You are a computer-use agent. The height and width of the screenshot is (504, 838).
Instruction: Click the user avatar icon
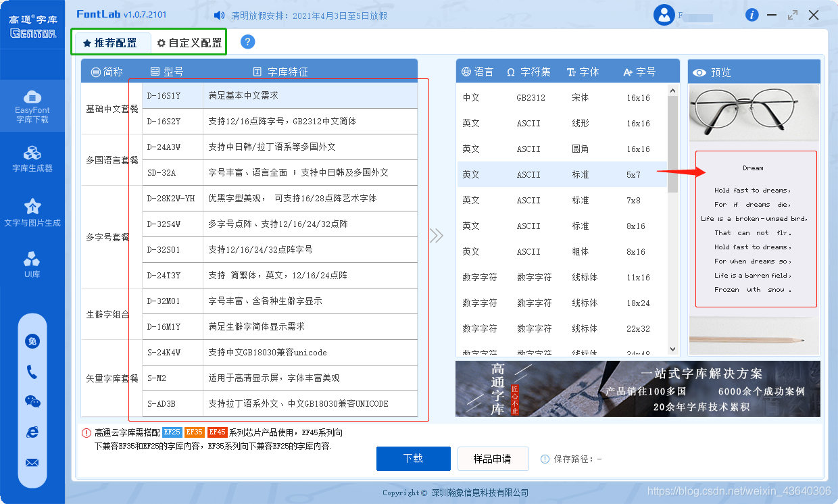point(664,15)
